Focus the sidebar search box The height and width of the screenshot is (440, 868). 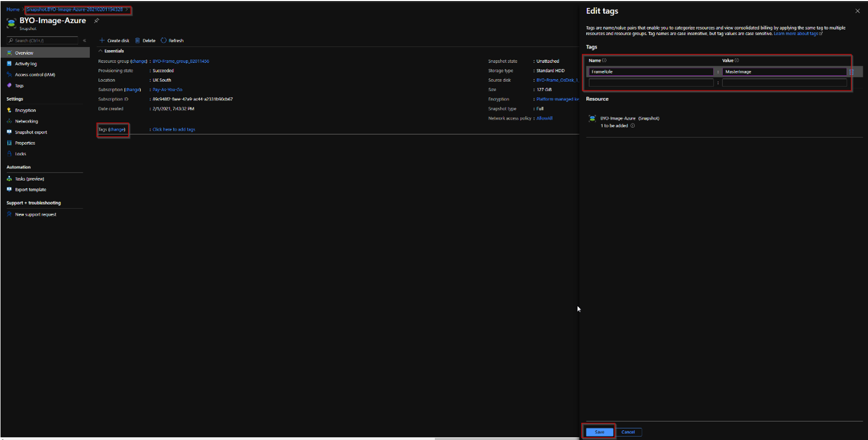coord(43,41)
